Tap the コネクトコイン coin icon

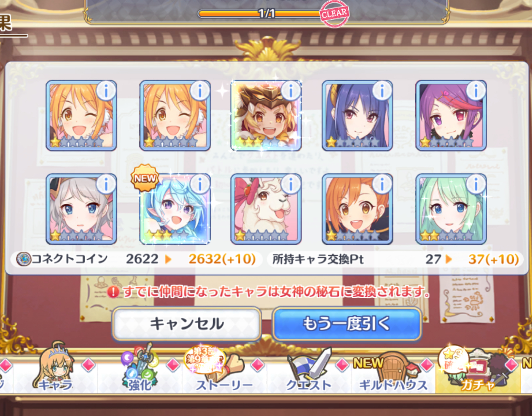[x=24, y=259]
